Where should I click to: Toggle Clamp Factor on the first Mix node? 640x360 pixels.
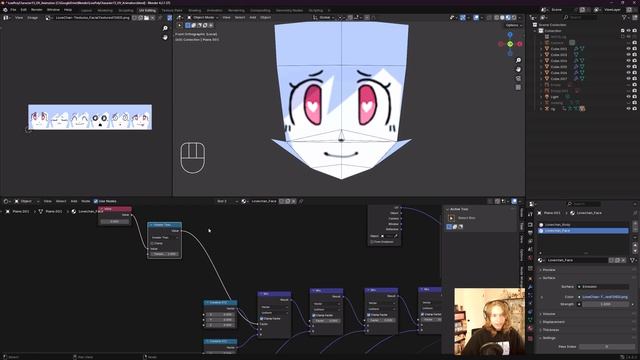pyautogui.click(x=262, y=318)
